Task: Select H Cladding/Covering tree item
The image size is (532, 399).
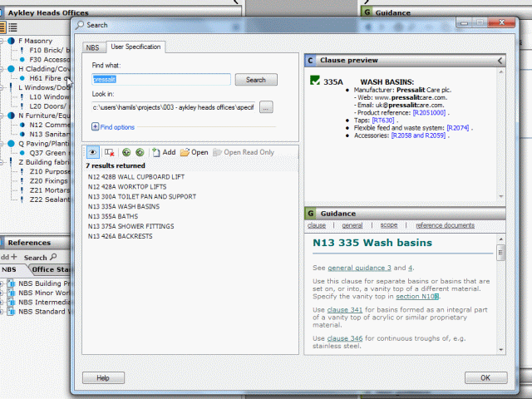Action: (x=44, y=69)
